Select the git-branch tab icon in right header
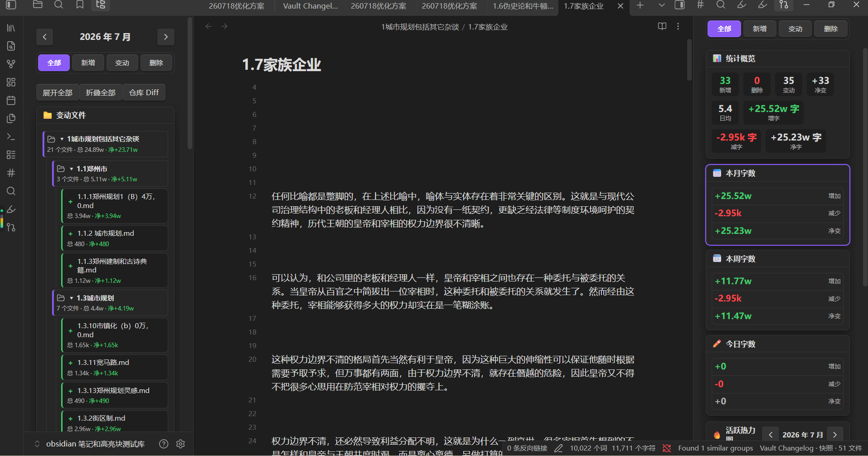868x456 pixels. (784, 5)
